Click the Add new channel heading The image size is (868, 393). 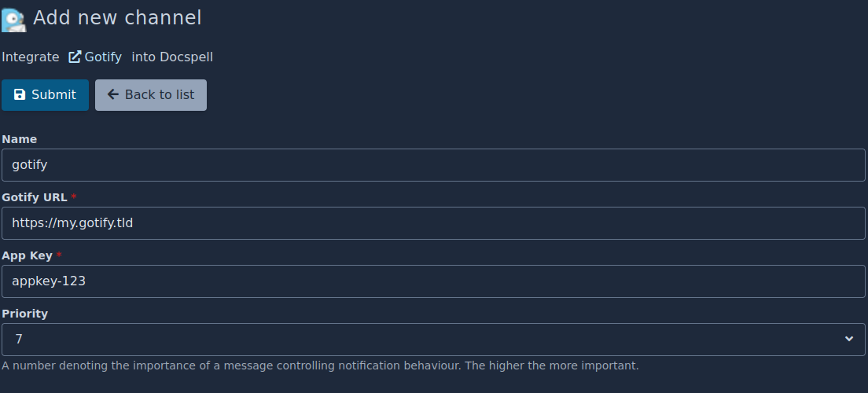coord(117,17)
